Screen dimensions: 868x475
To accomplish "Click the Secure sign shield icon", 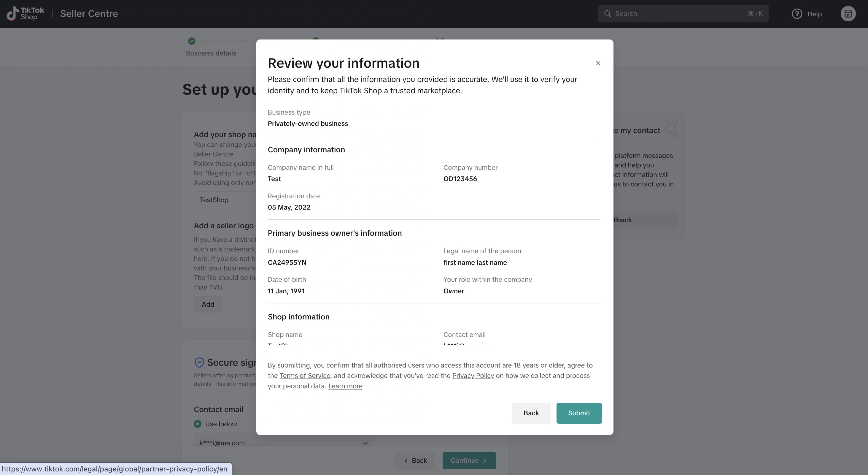I will [199, 362].
